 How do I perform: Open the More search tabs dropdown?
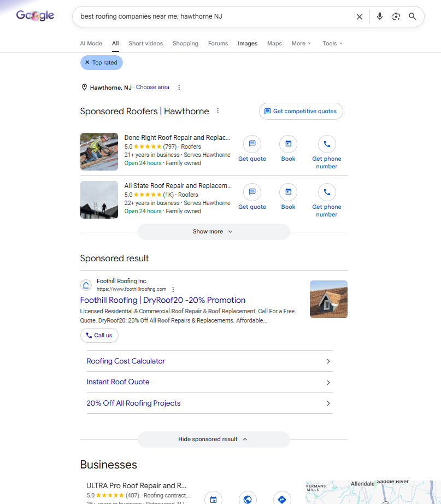coord(301,43)
